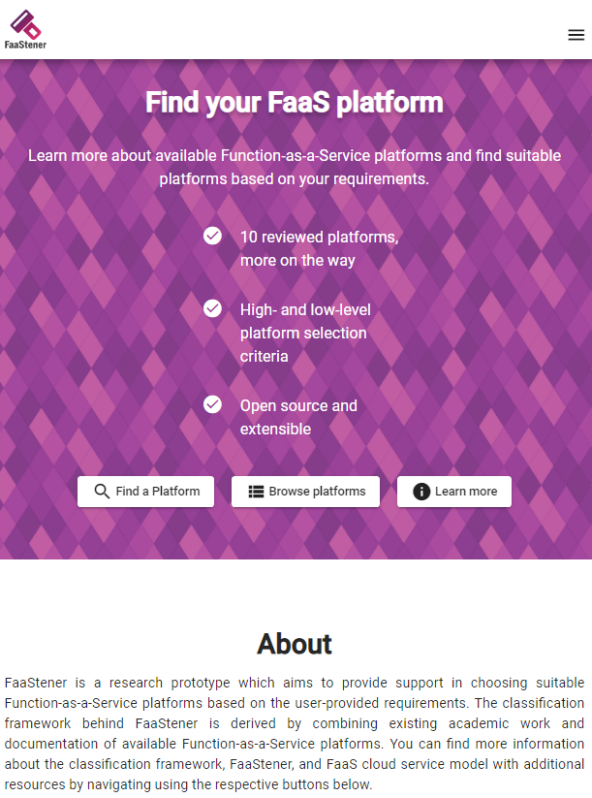
Task: Click checkmark beside Open source and extensible
Action: (212, 404)
